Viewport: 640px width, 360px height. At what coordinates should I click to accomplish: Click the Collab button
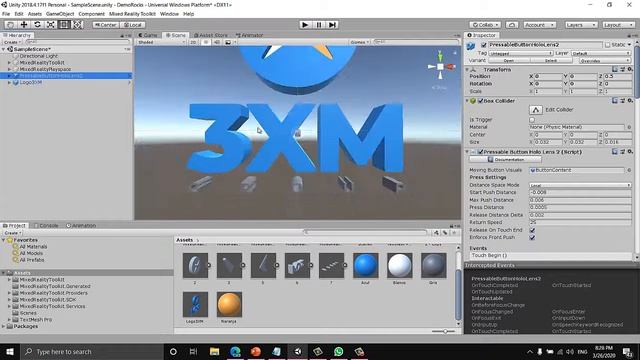[x=485, y=25]
